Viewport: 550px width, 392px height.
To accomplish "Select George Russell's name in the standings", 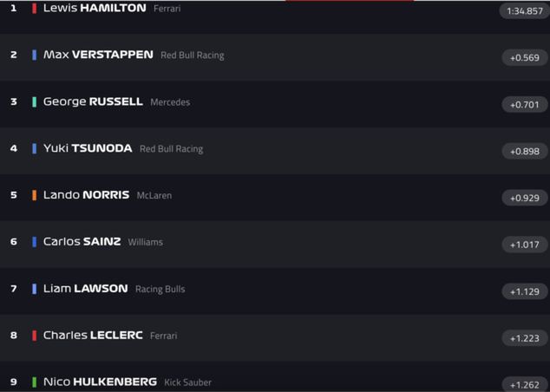I will click(x=93, y=101).
